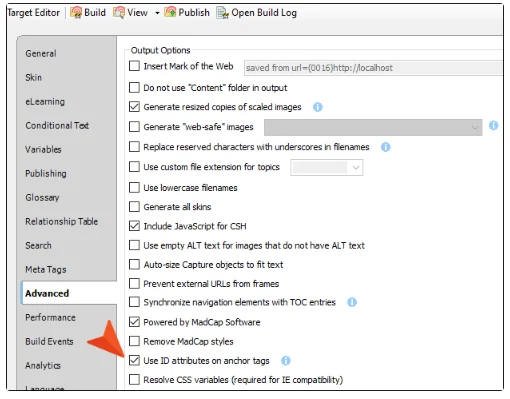Screen dimensions: 510x399
Task: Enable Insert Mark of the Web checkbox
Action: click(134, 66)
